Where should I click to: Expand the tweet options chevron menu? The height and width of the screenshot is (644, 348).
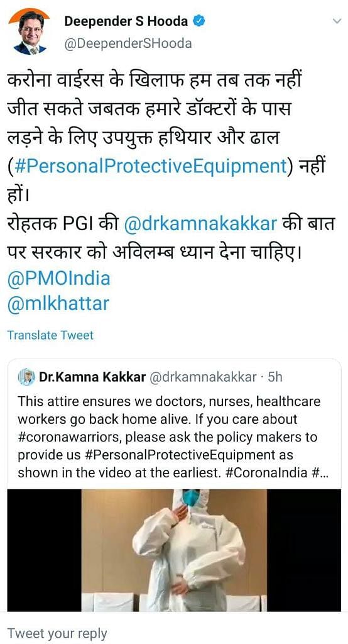click(337, 21)
